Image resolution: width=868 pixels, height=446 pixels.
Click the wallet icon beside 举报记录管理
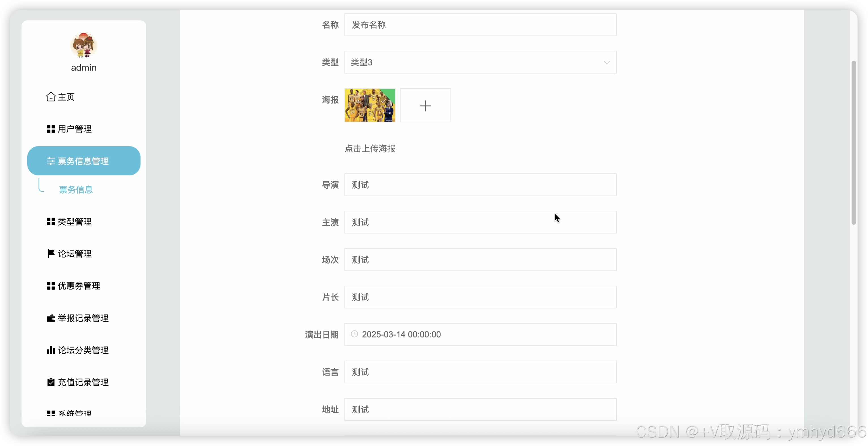pyautogui.click(x=51, y=318)
